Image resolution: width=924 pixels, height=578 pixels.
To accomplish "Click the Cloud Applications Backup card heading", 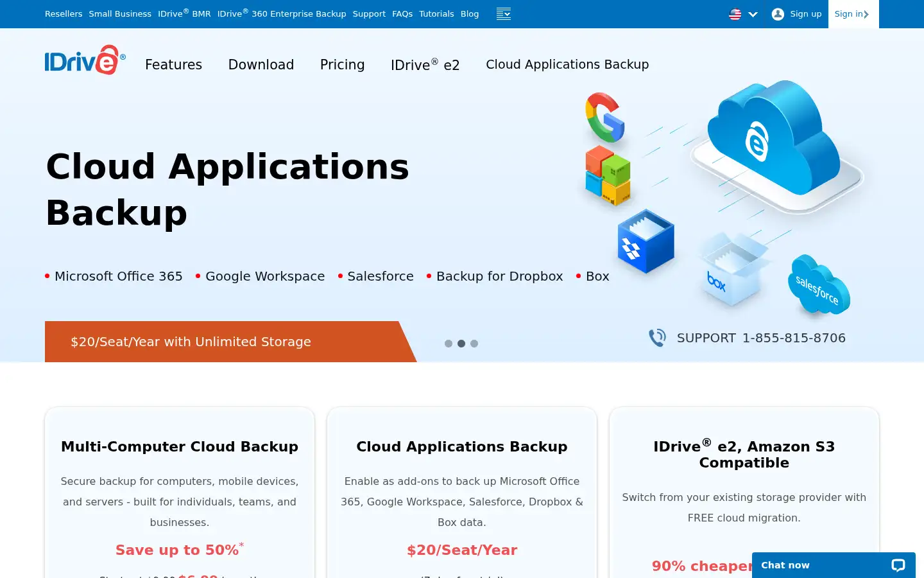I will click(x=462, y=446).
